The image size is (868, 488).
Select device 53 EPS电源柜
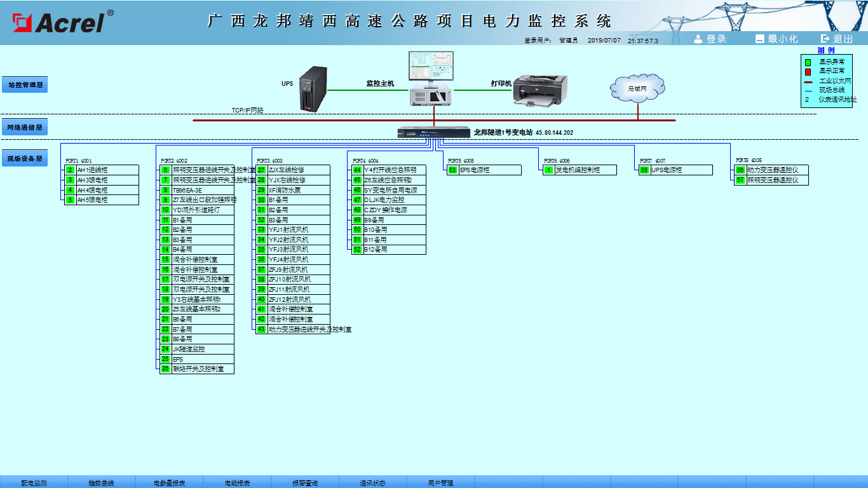click(484, 170)
